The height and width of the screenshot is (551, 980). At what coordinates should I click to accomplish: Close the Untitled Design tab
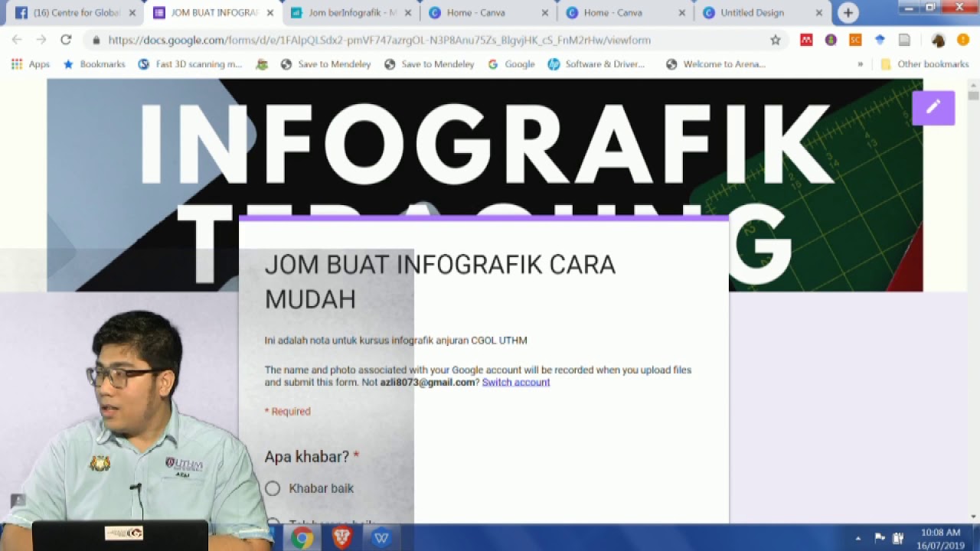[x=818, y=13]
